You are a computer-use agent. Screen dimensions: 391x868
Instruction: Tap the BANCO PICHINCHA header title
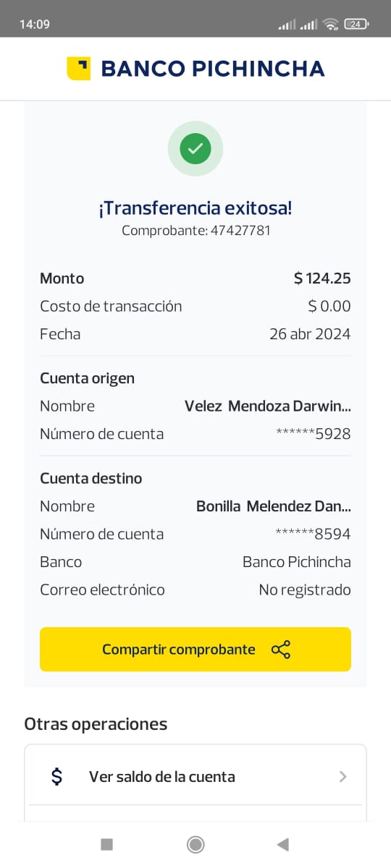click(213, 69)
